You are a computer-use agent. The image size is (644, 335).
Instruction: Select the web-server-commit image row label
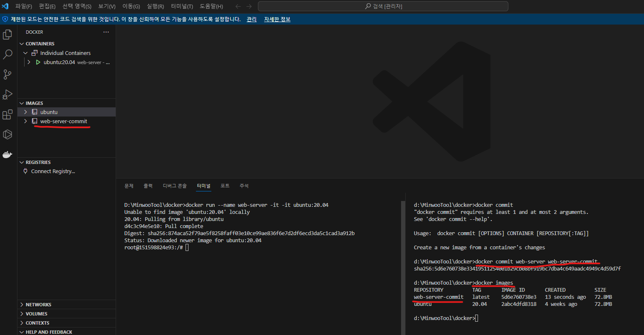(x=64, y=121)
